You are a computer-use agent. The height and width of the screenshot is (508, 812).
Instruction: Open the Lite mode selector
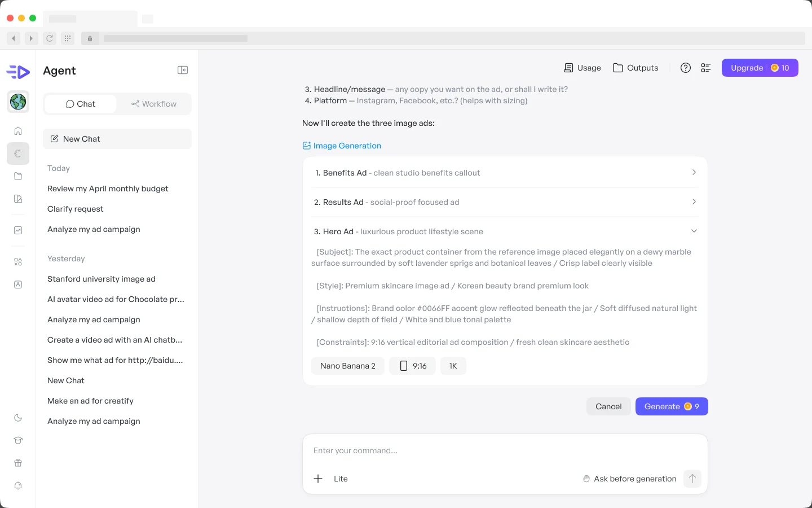point(341,479)
